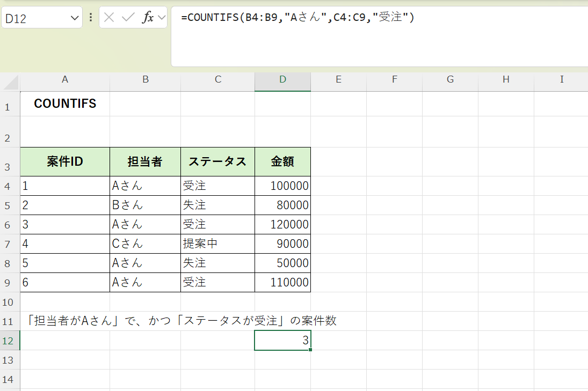Click the cell with value 100000
The image size is (588, 391).
tap(282, 186)
